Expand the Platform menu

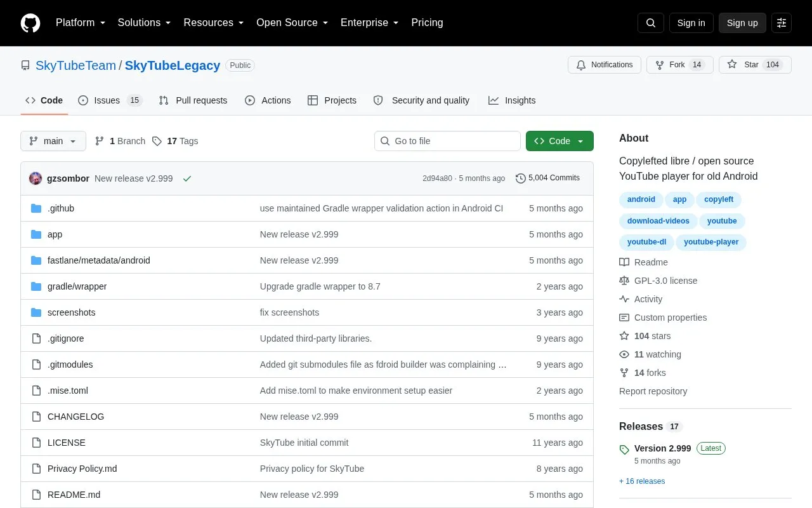[x=81, y=23]
